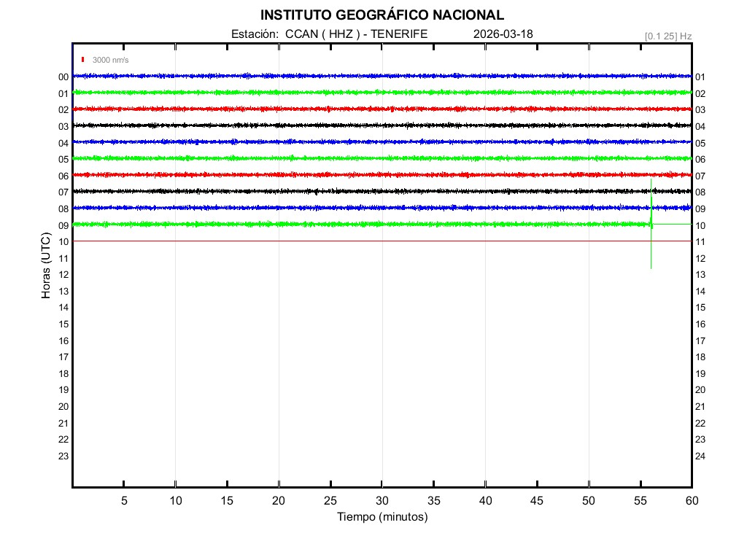This screenshot has height=560, width=747.
Task: Click the [0.1 25] Hz filter label
Action: (667, 36)
